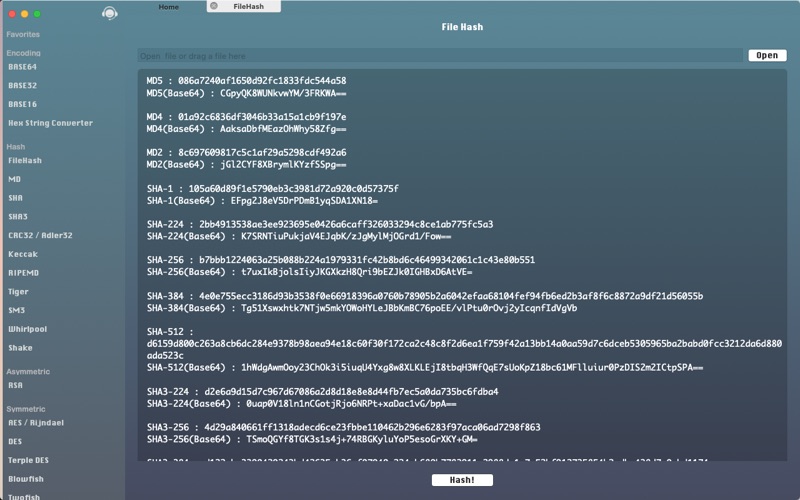Click the File Hash page title
The image size is (800, 500).
pos(462,27)
